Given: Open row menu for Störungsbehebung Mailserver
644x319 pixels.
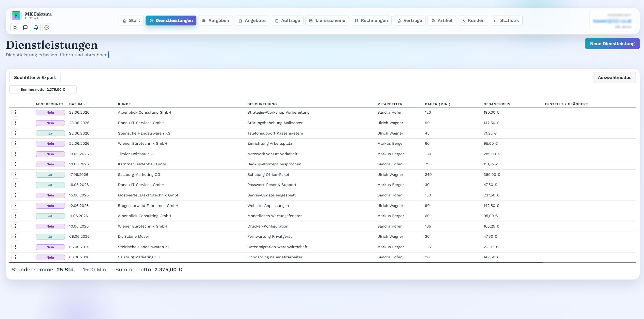Looking at the screenshot, I should (16, 123).
